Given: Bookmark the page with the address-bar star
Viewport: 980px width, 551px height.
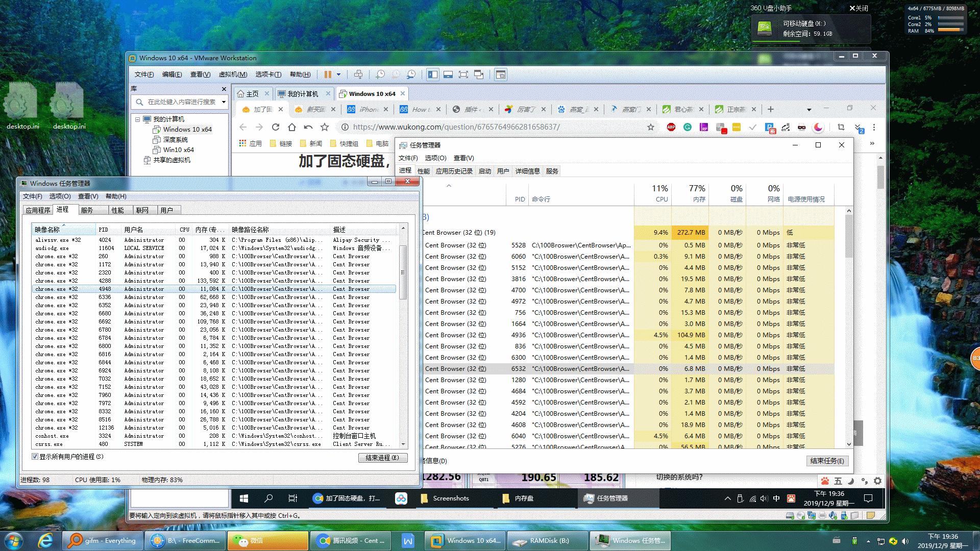Looking at the screenshot, I should click(651, 127).
